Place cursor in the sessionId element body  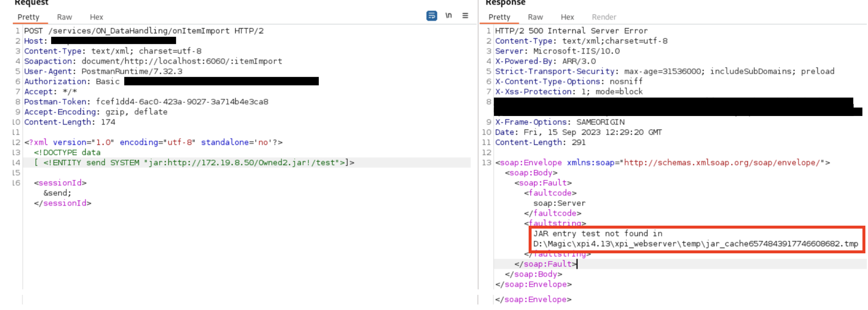coord(57,193)
